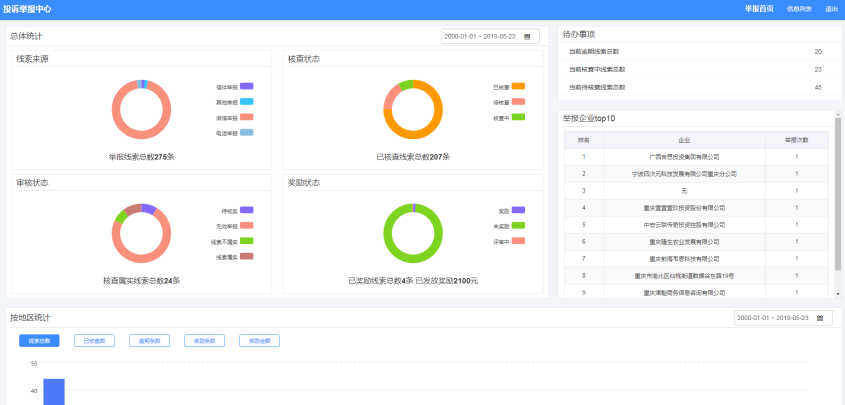Toggle 未奖励 green legend in 奖励状态

(518, 226)
